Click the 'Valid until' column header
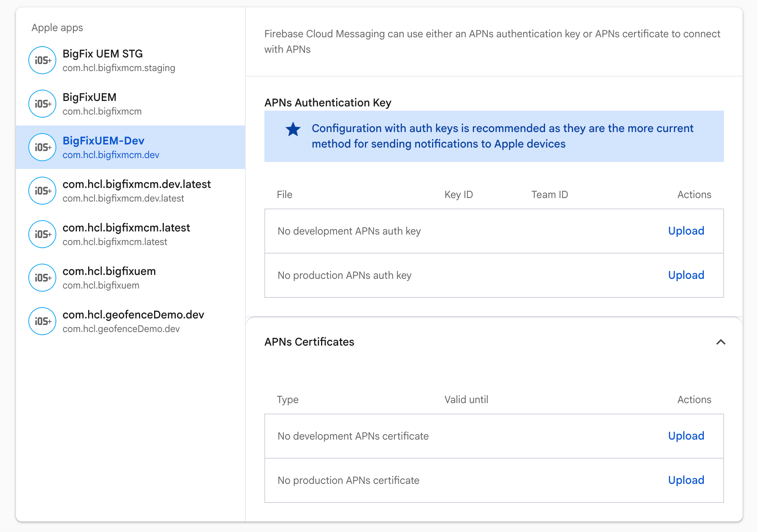 click(x=466, y=400)
